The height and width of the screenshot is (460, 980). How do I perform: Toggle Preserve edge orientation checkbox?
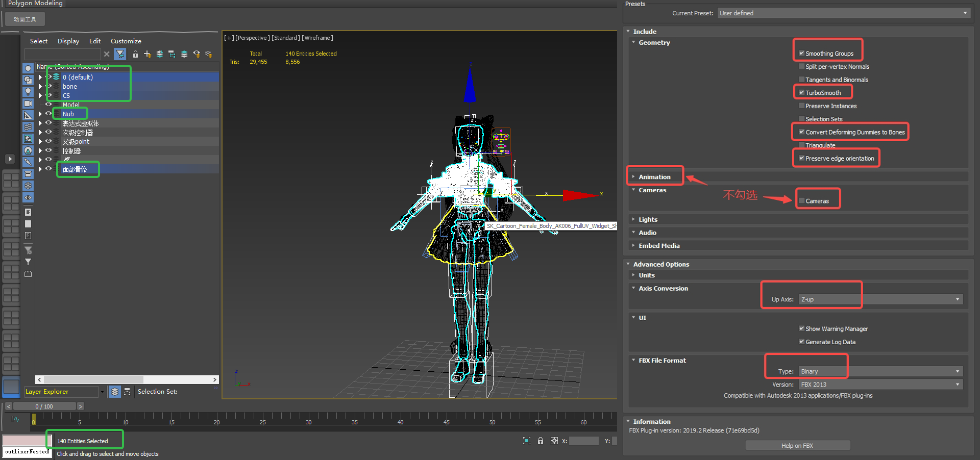[x=801, y=158]
